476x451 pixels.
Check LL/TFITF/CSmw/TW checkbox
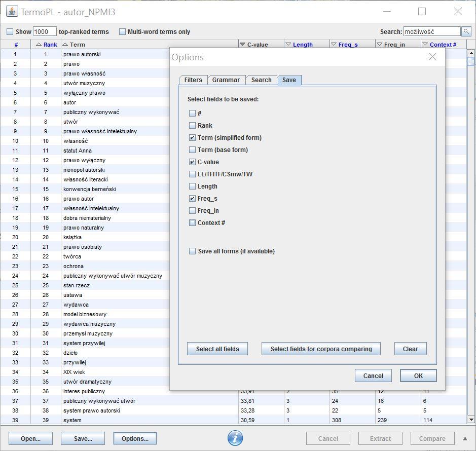pyautogui.click(x=192, y=174)
